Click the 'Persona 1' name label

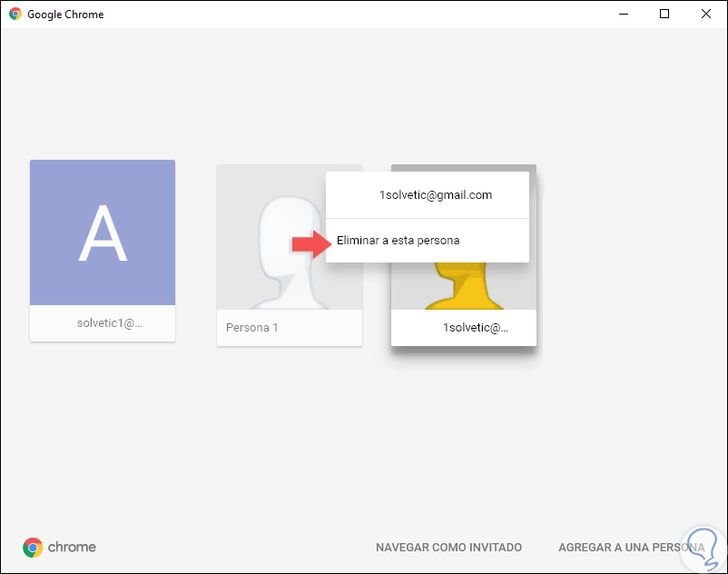252,327
